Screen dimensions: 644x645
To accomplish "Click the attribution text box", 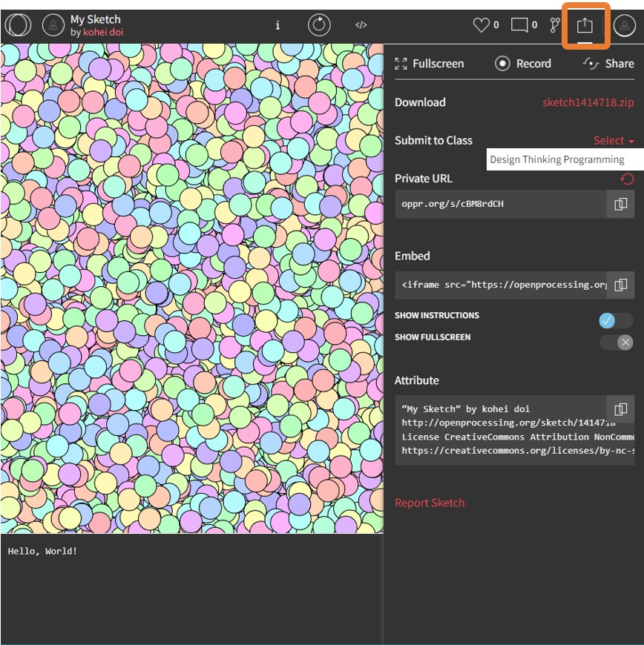I will point(515,430).
